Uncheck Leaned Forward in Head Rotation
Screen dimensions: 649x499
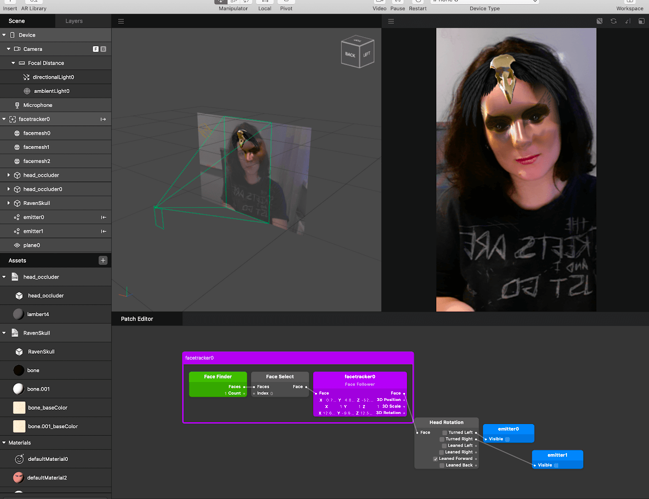(x=435, y=459)
